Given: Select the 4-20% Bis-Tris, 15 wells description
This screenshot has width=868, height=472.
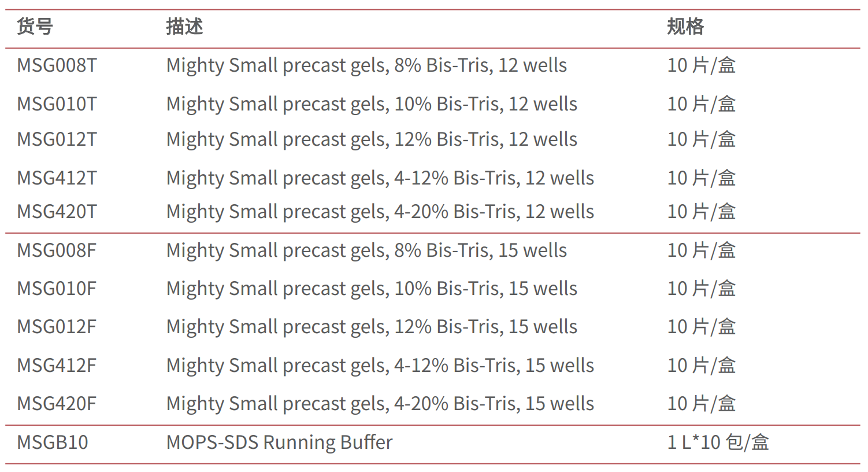Looking at the screenshot, I should (380, 404).
